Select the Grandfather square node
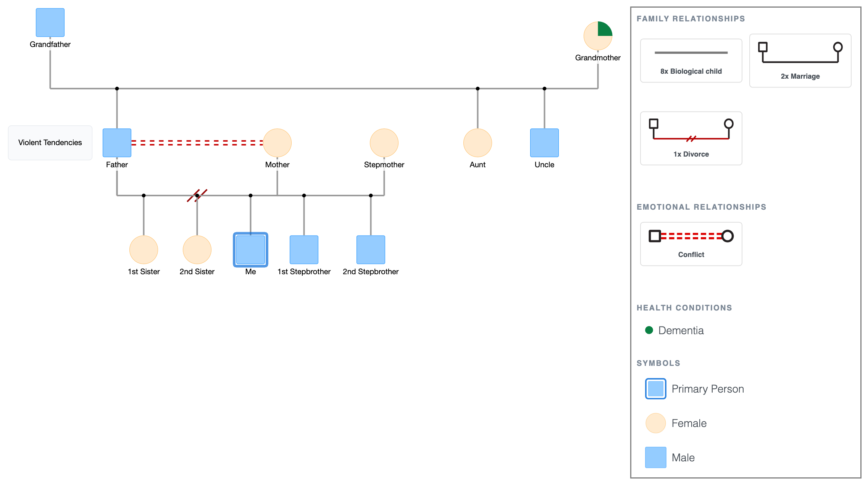 (50, 23)
